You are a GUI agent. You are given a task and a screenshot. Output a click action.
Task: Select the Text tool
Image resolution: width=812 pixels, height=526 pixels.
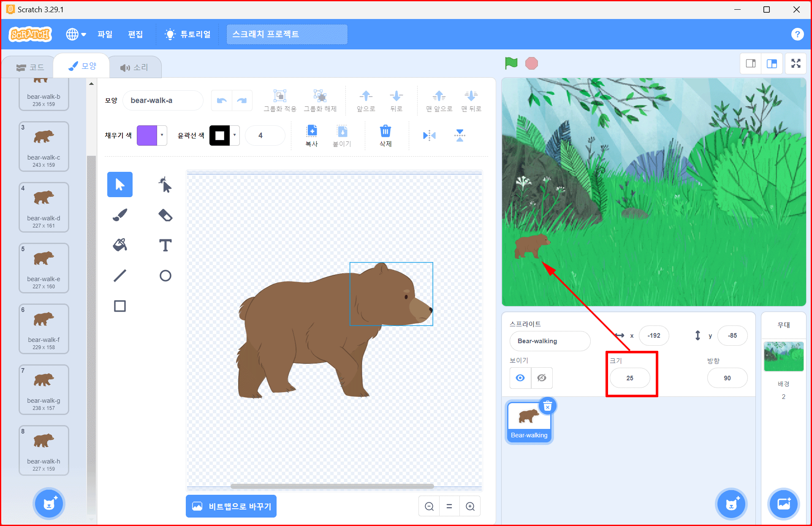tap(165, 245)
